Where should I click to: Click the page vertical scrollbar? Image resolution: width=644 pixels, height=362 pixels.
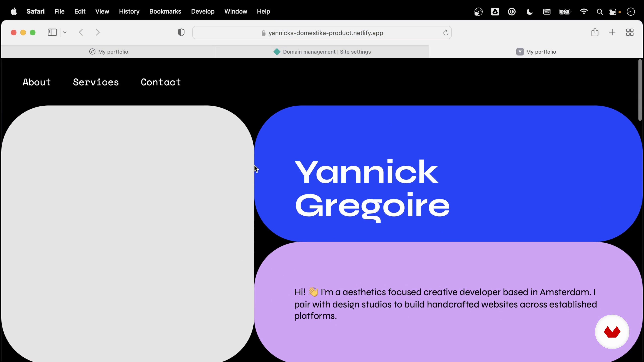640,90
